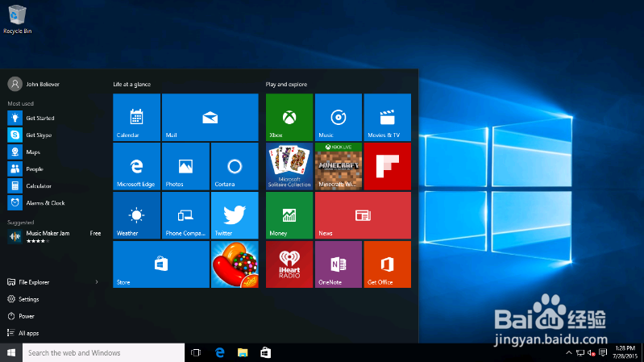Image resolution: width=644 pixels, height=362 pixels.
Task: Open the iHeart Radio tile
Action: tap(289, 264)
